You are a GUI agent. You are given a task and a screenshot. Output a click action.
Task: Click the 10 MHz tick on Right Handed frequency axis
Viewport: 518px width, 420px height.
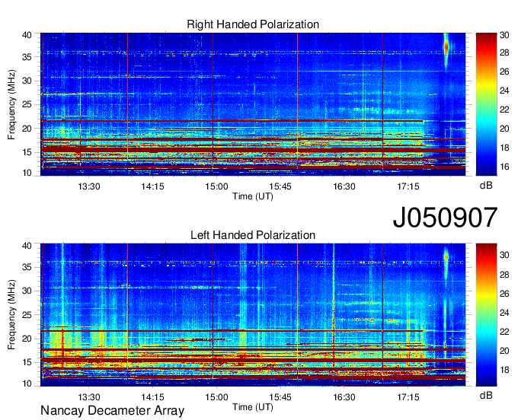(27, 173)
